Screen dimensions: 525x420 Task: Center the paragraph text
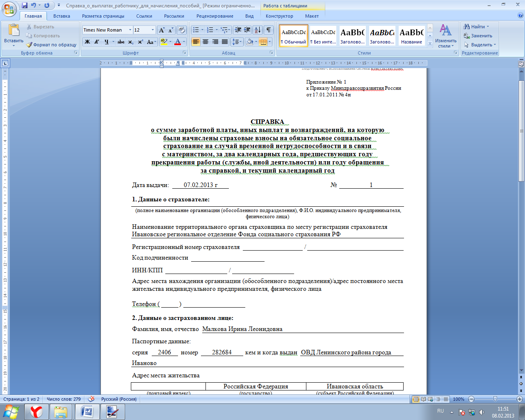pos(205,42)
